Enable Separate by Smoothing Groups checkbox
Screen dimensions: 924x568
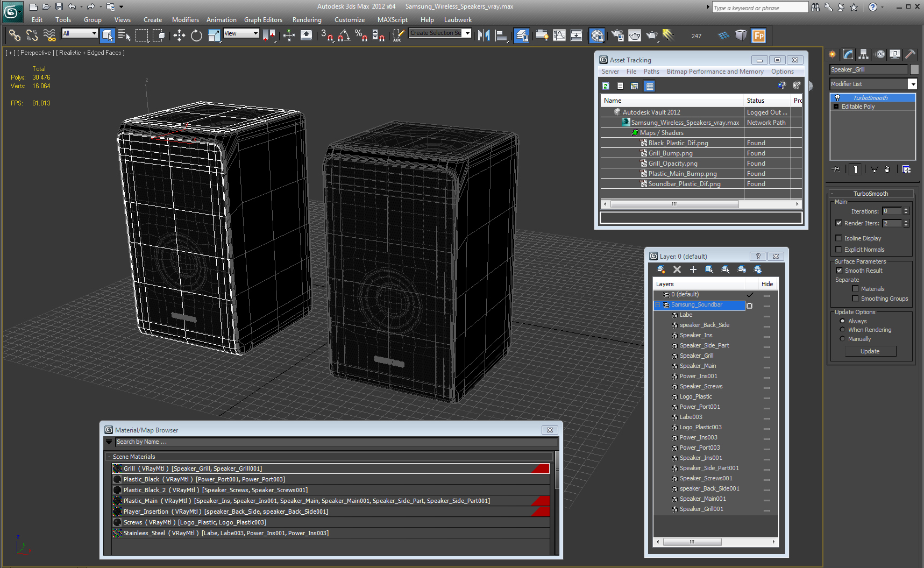855,298
